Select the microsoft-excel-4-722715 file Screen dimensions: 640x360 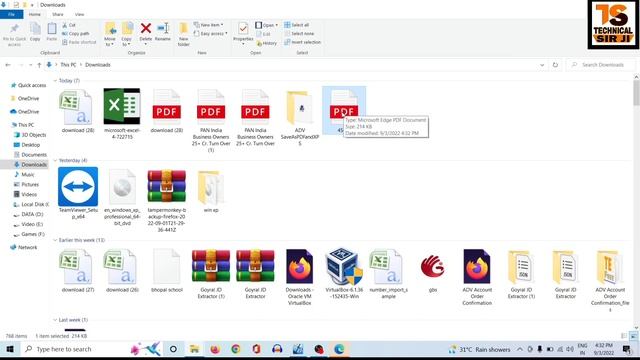pos(122,113)
